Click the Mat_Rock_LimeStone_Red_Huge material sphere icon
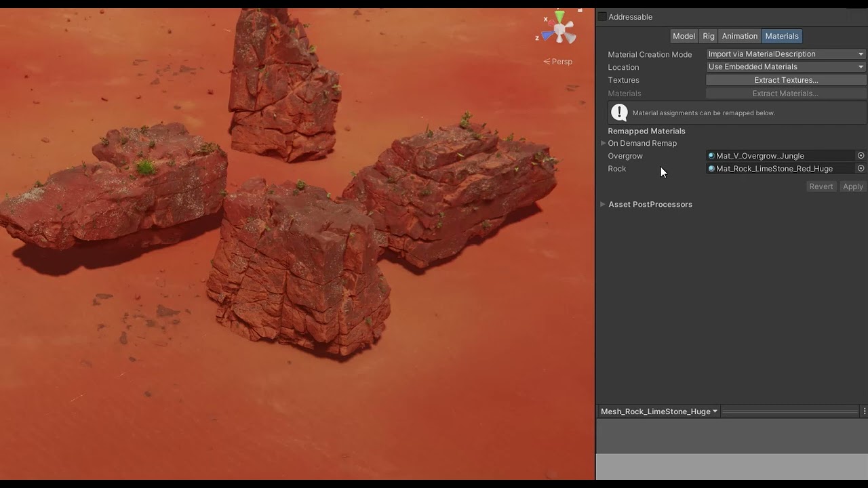The width and height of the screenshot is (868, 488). pos(711,168)
